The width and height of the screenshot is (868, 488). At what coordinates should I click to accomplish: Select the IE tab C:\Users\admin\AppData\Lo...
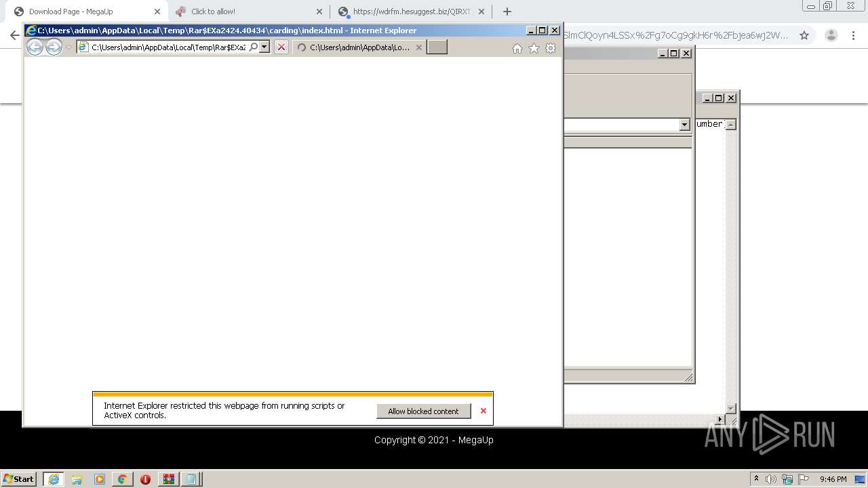359,47
